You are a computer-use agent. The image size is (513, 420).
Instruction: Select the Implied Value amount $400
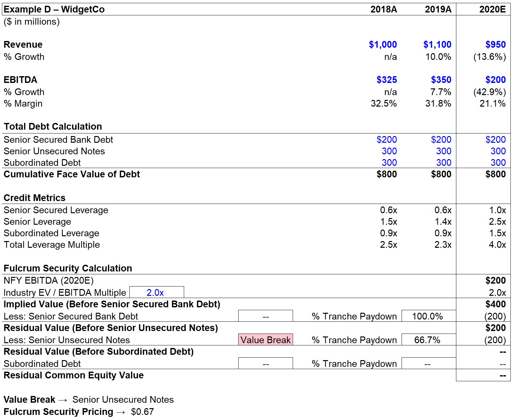click(x=495, y=304)
